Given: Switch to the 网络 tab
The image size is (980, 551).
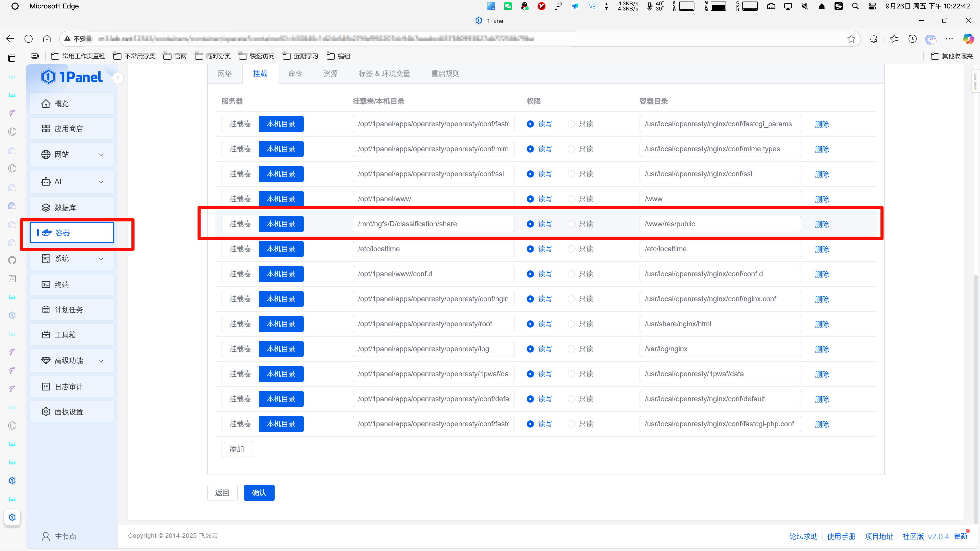Looking at the screenshot, I should coord(225,73).
